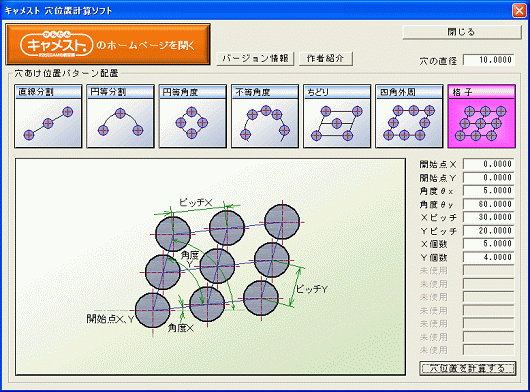
Task: Close the window with red X
Action: click(x=519, y=11)
